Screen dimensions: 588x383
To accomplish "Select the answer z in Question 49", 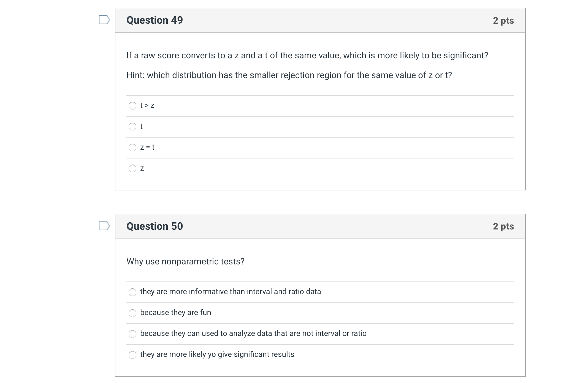I will 132,168.
